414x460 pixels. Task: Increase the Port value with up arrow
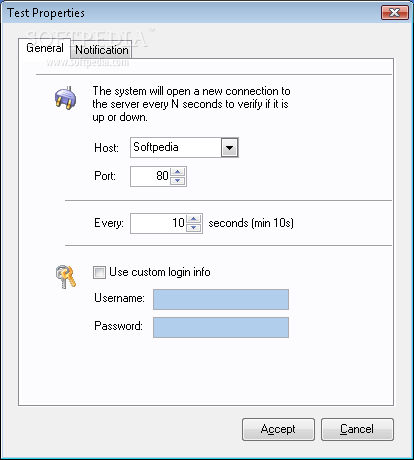[x=178, y=172]
